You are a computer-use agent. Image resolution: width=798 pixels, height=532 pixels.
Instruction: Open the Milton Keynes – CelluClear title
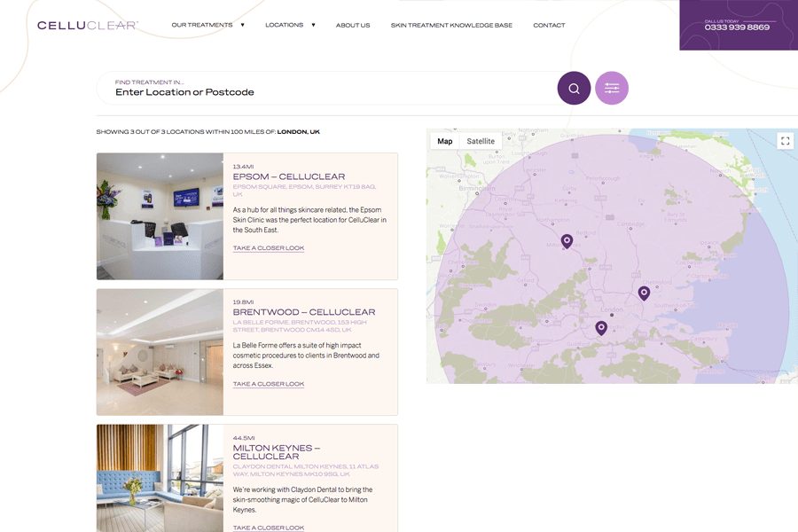[x=277, y=452]
